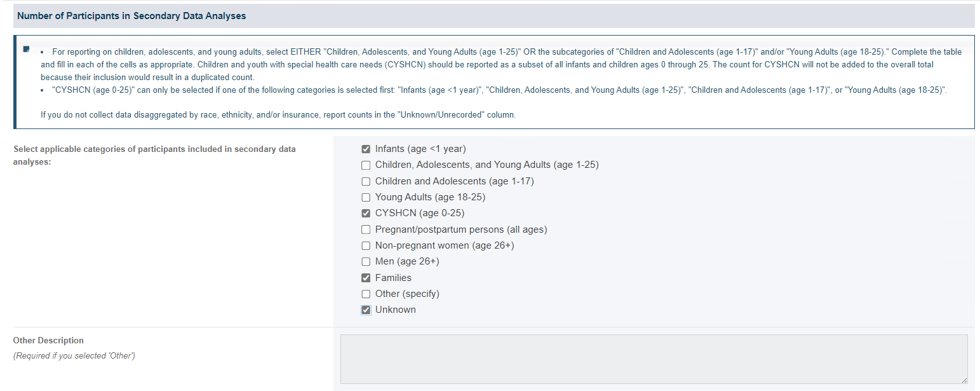Deselect the Families checkbox
Screen dimensions: 980x391
tap(366, 278)
